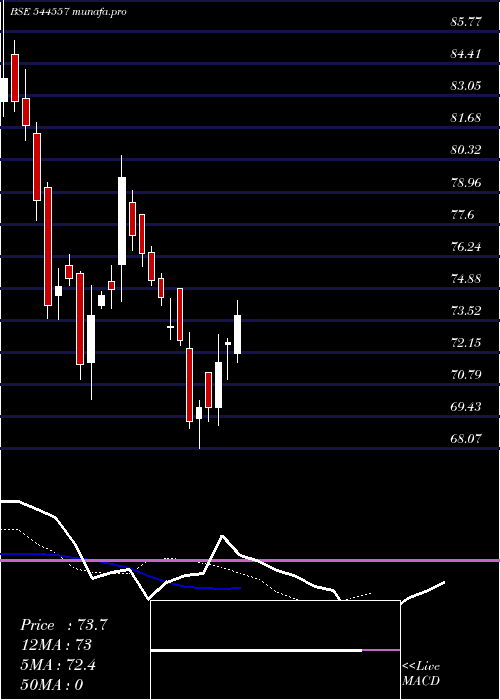Click the 70.79 price axis label
500x700 pixels.
(466, 375)
